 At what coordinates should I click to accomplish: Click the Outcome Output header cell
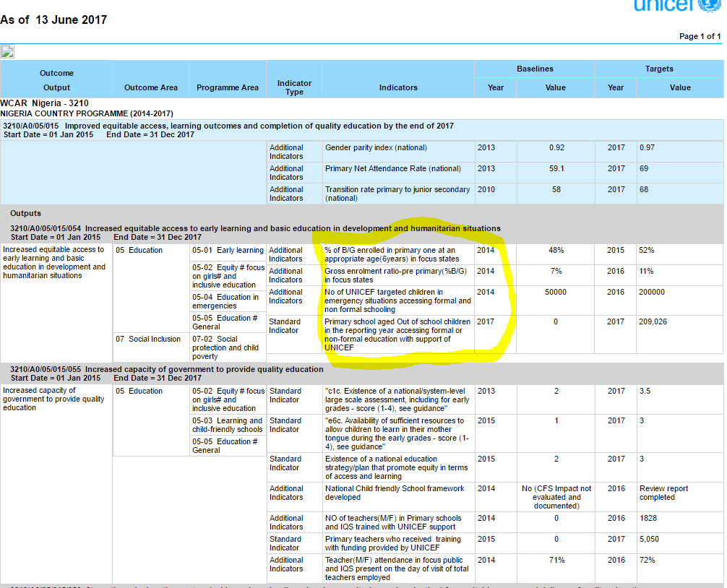56,78
